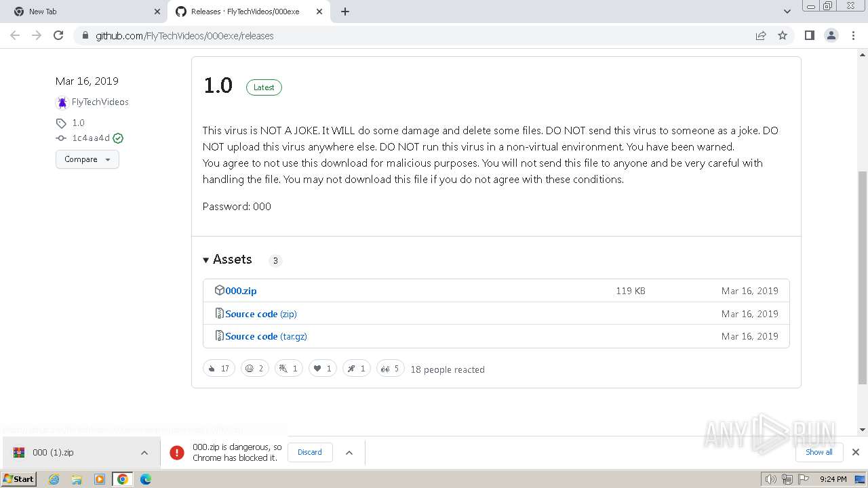The height and width of the screenshot is (488, 868).
Task: Click the Action Center flag tray icon
Action: pyautogui.click(x=803, y=479)
